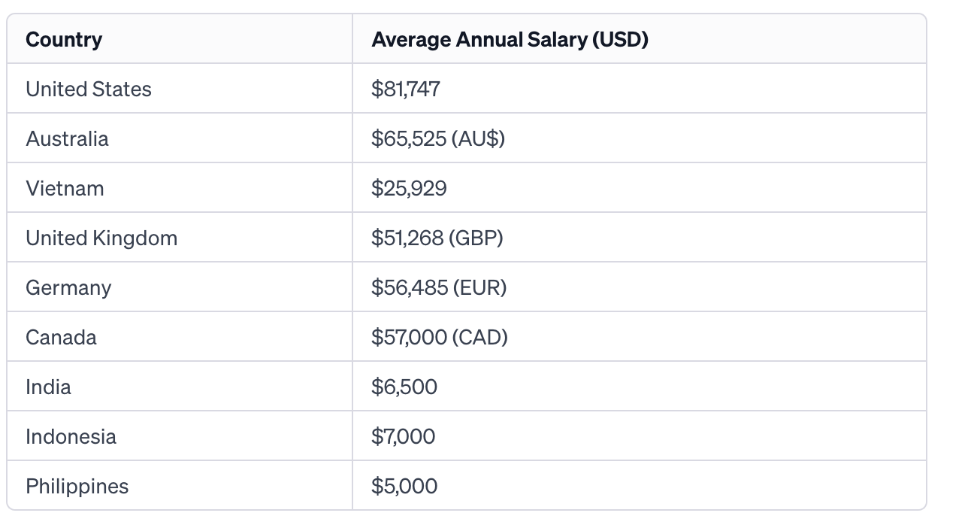Select the India country cell

pos(48,387)
